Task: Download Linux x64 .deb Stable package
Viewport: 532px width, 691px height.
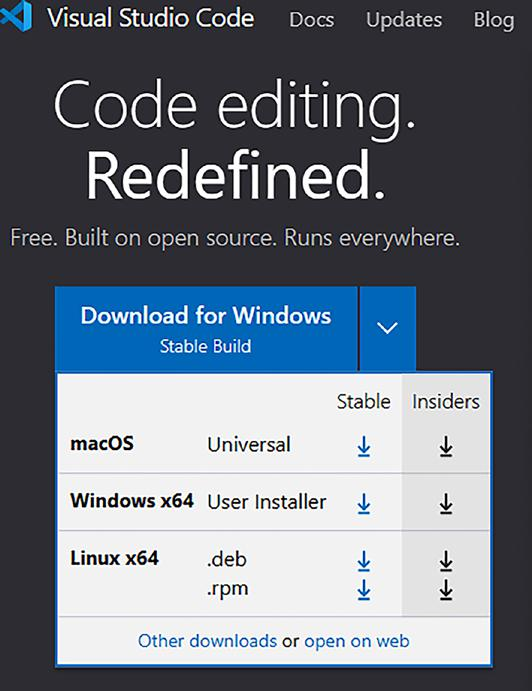Action: coord(364,561)
